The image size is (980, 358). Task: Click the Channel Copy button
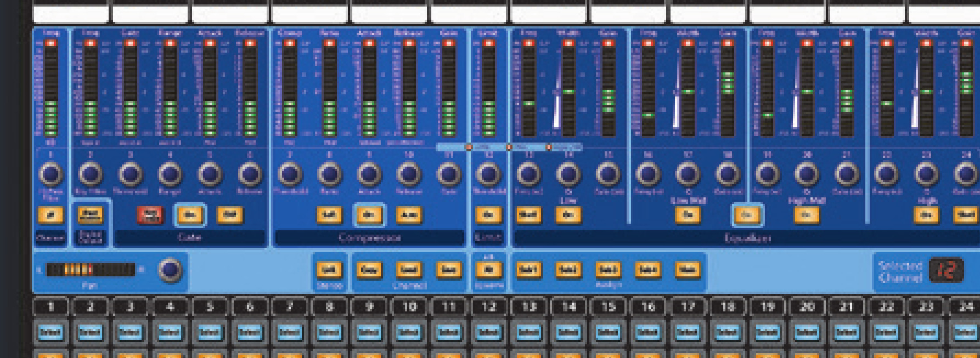coord(369,270)
